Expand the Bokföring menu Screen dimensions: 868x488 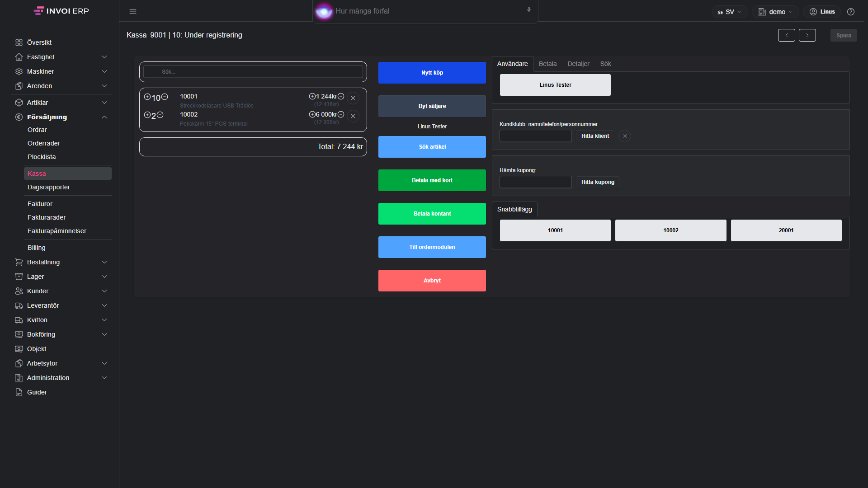(x=61, y=334)
